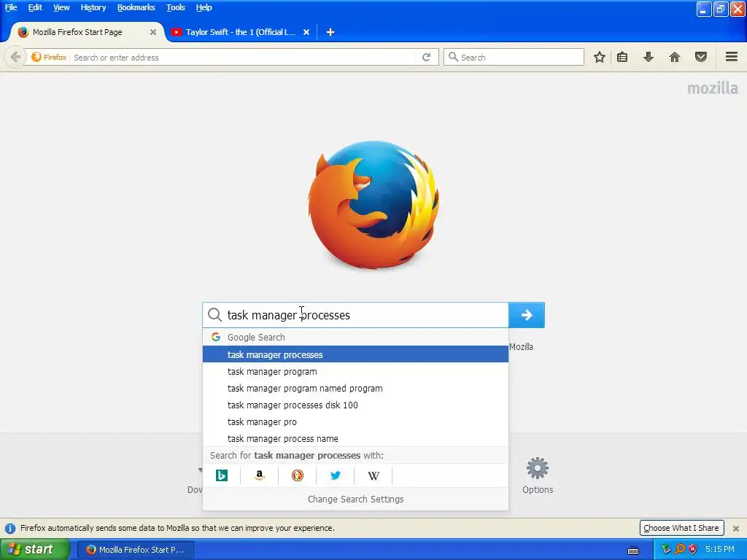This screenshot has height=560, width=747.
Task: Search with DuckDuckGo icon
Action: click(x=298, y=475)
